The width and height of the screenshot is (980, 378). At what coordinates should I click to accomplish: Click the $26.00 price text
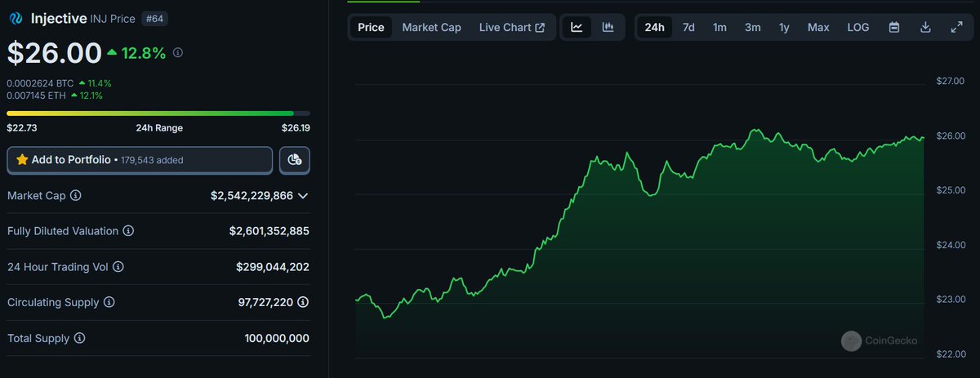55,52
